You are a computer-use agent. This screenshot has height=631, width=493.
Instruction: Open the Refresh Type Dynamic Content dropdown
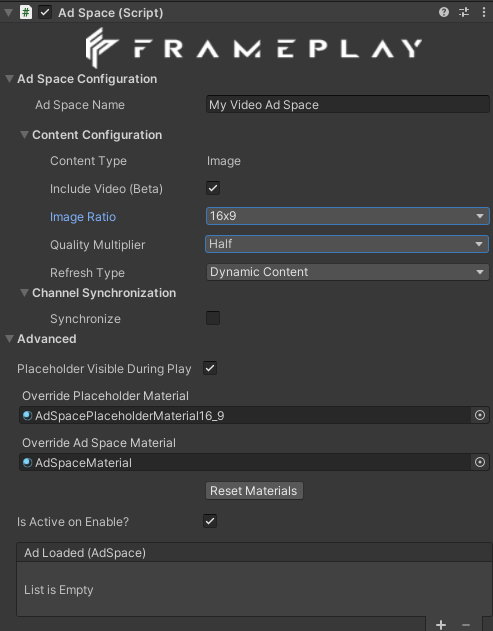(348, 272)
